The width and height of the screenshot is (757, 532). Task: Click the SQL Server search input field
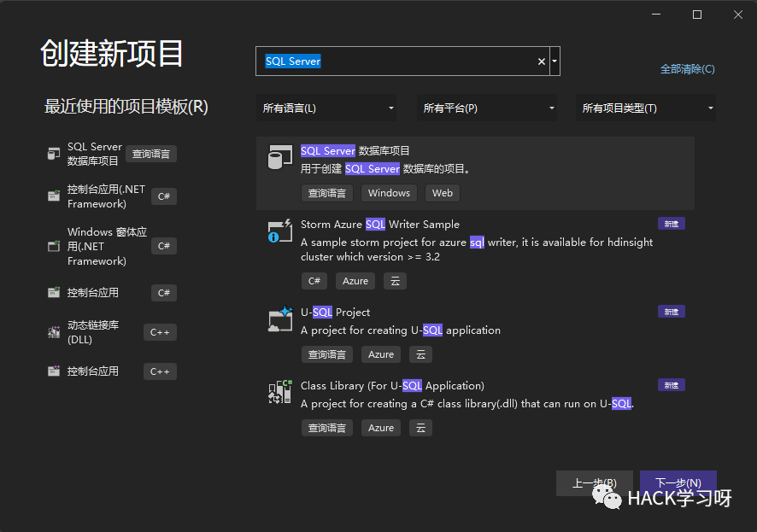click(402, 61)
